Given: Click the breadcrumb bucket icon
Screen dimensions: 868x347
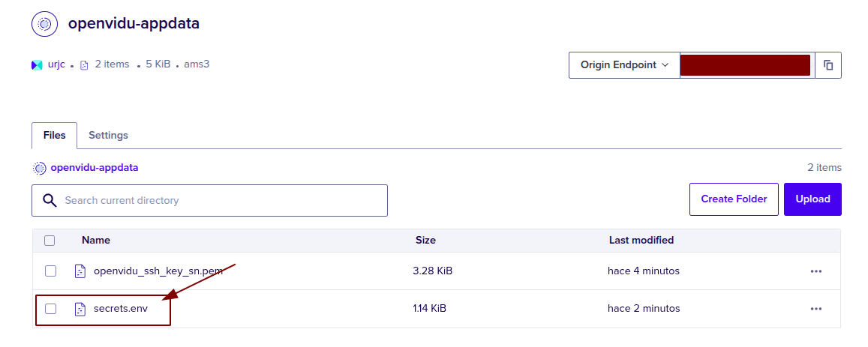Looking at the screenshot, I should pyautogui.click(x=39, y=168).
